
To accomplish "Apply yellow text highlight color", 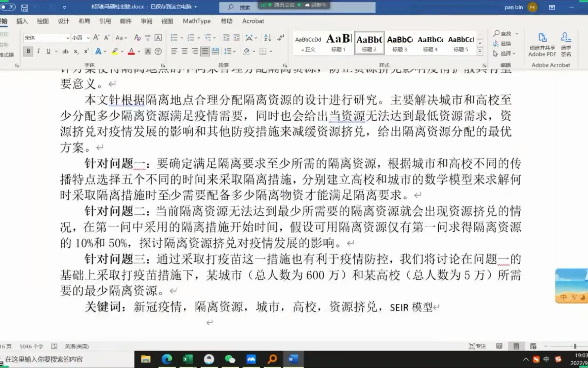I will [115, 51].
